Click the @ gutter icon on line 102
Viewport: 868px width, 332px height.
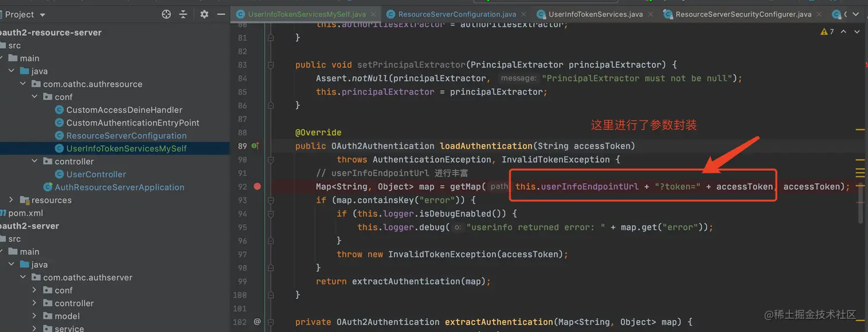pyautogui.click(x=257, y=322)
